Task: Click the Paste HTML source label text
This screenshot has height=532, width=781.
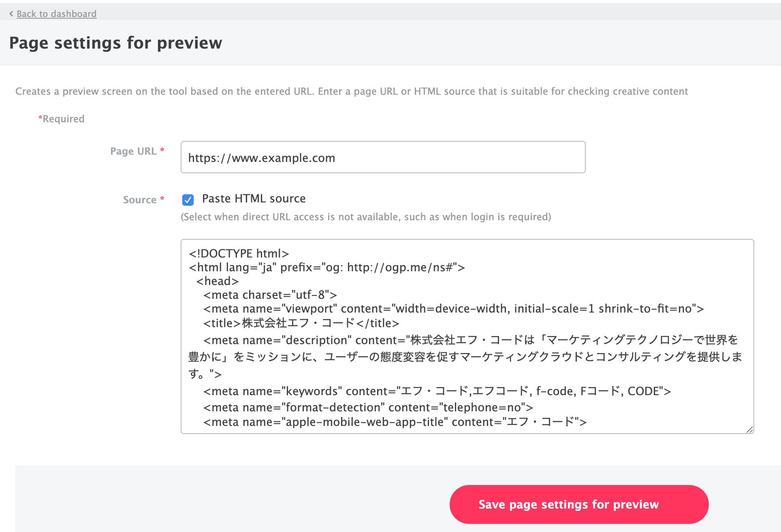Action: 254,199
